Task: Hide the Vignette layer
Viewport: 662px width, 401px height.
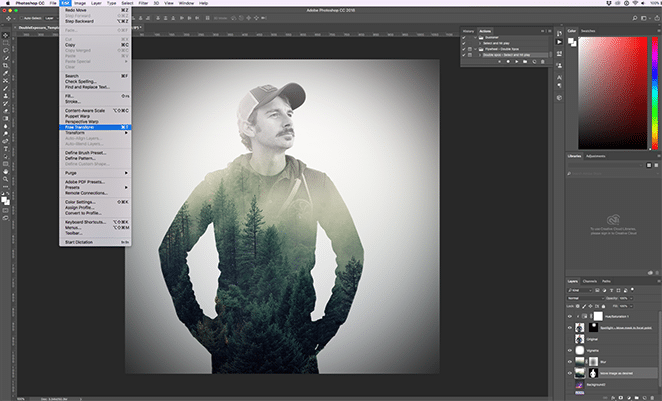Action: (570, 350)
